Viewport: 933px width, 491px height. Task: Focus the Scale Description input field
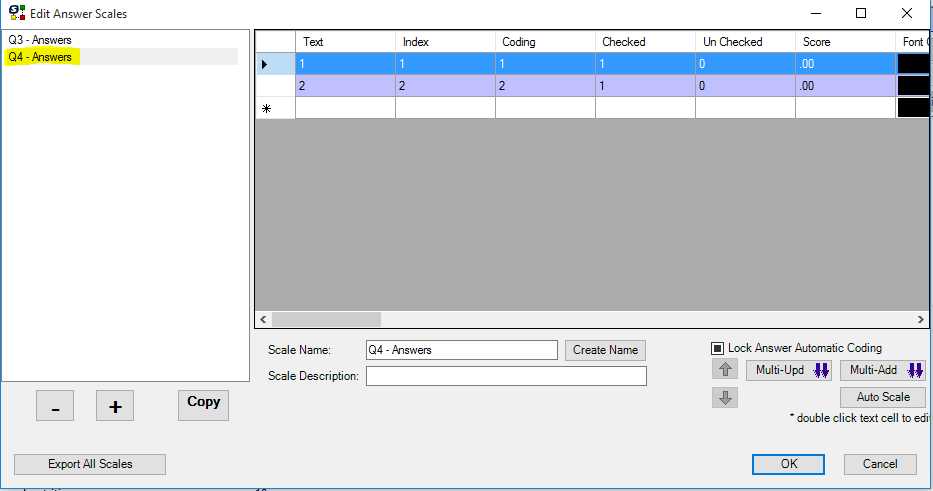coord(506,376)
